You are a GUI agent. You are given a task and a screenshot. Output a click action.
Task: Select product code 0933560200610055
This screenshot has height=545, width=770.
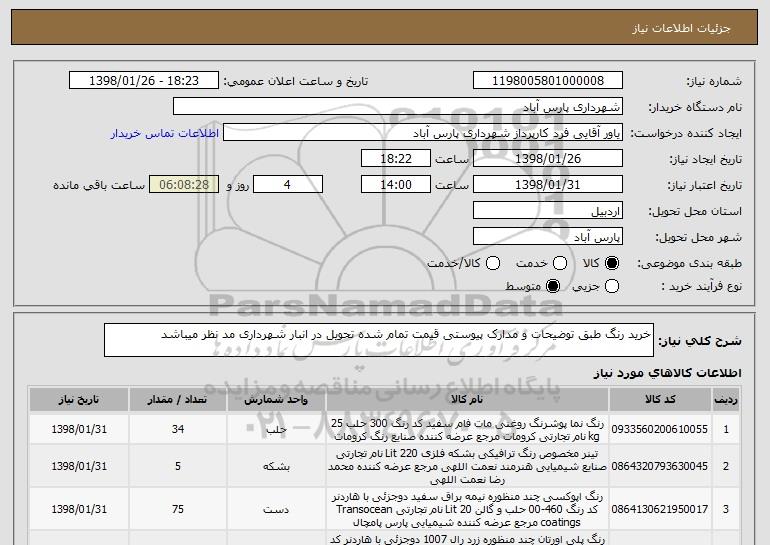660,429
